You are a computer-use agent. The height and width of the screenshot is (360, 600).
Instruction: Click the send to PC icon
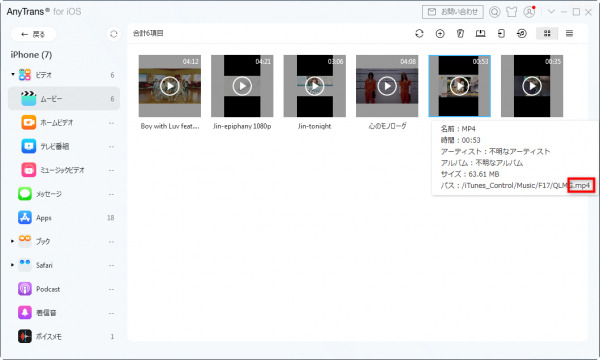(481, 34)
